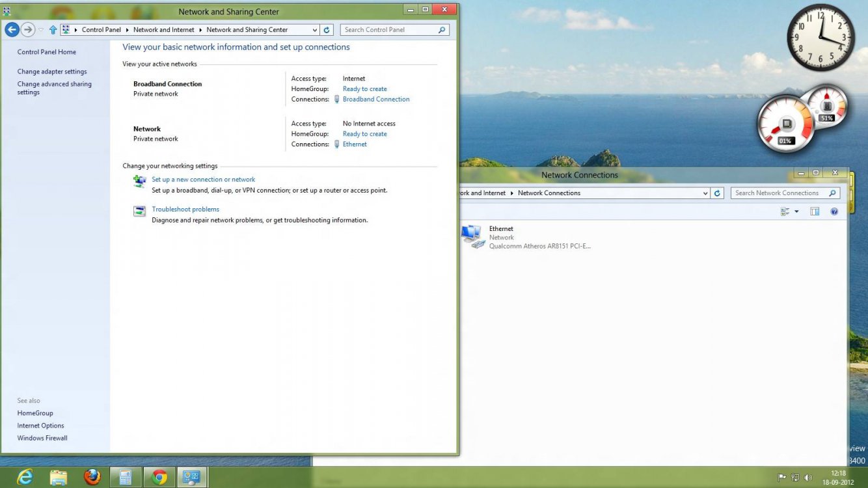The image size is (868, 488).
Task: Click the Set up a new connection icon
Action: point(139,182)
